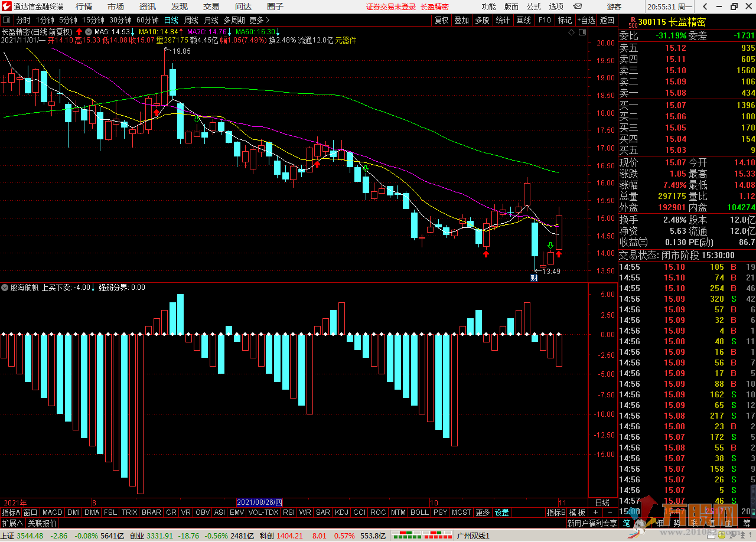The image size is (756, 542).
Task: Click the 复权 price adjustment button
Action: (442, 20)
